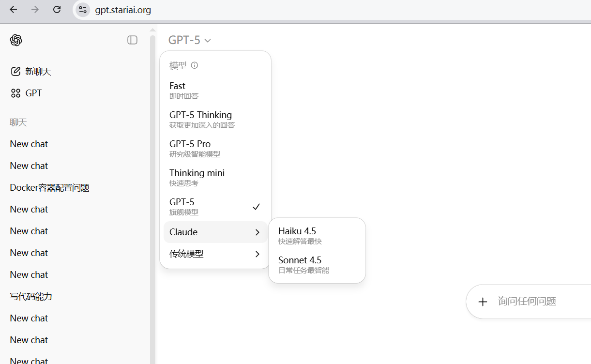Click the plus attachment icon in input box
The width and height of the screenshot is (591, 364).
point(483,302)
